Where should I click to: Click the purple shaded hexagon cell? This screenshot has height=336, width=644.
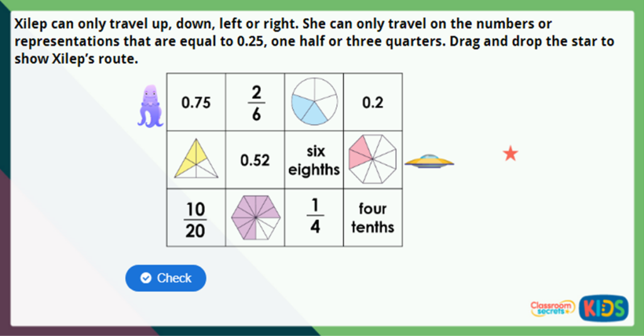click(x=255, y=218)
